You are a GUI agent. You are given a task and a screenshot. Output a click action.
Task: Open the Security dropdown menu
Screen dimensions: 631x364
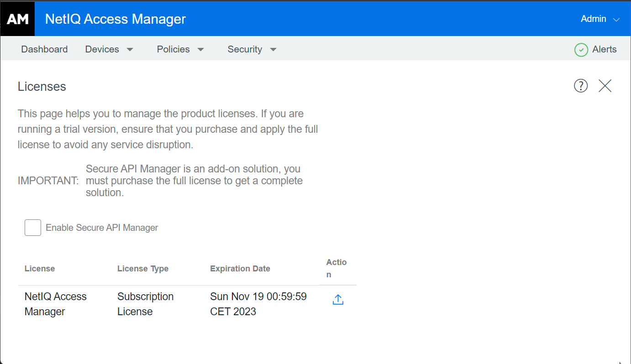(x=252, y=49)
